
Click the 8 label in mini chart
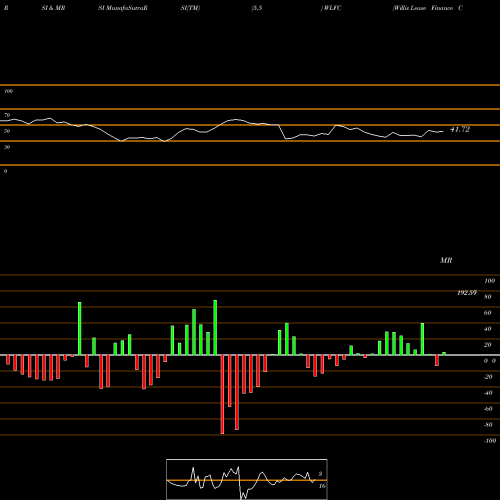click(x=320, y=474)
